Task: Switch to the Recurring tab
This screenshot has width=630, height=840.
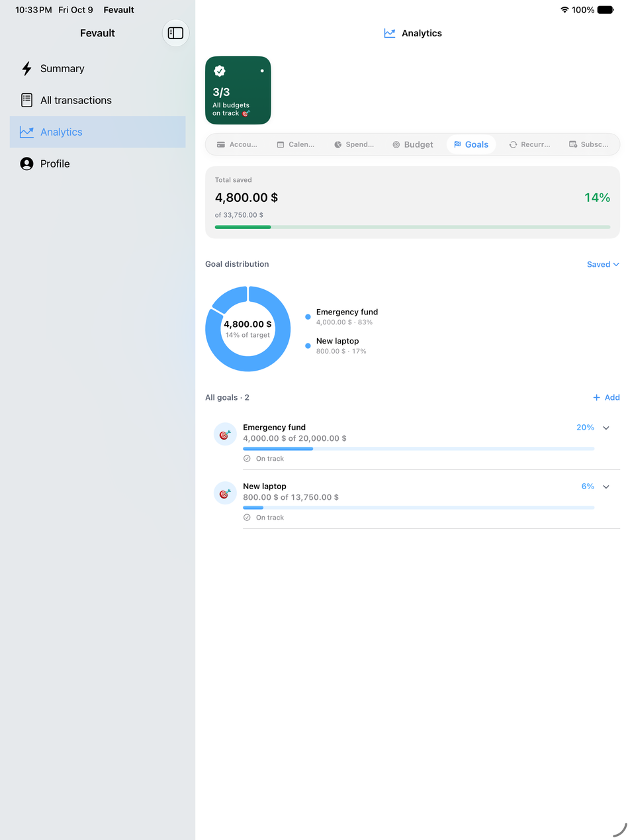Action: coord(529,144)
